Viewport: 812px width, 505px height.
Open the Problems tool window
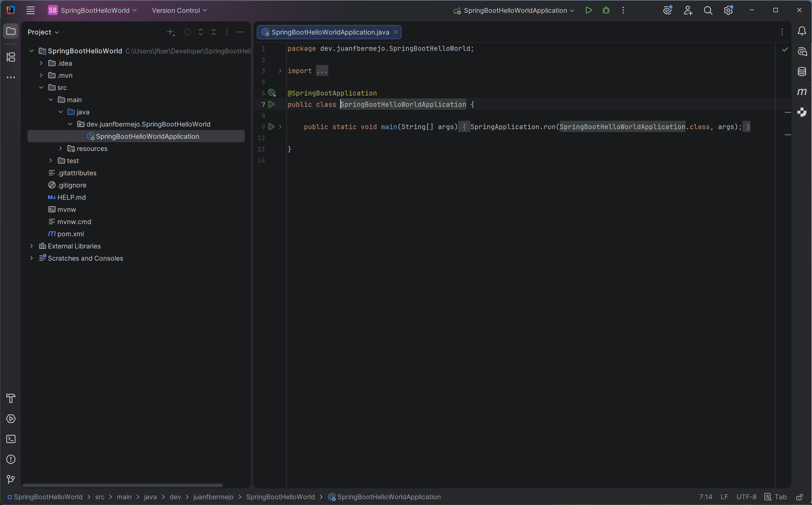11,459
